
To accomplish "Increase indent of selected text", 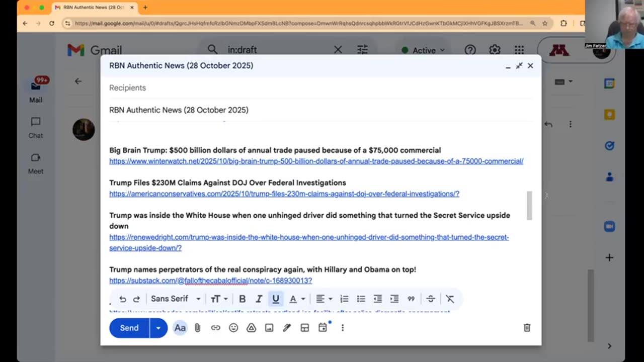I will click(x=394, y=299).
